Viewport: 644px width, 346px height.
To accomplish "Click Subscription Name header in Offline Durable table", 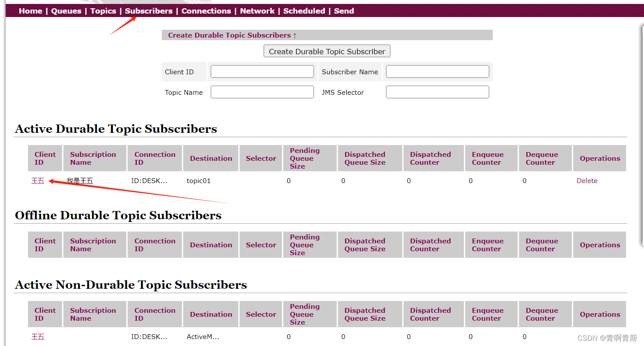I will point(95,245).
